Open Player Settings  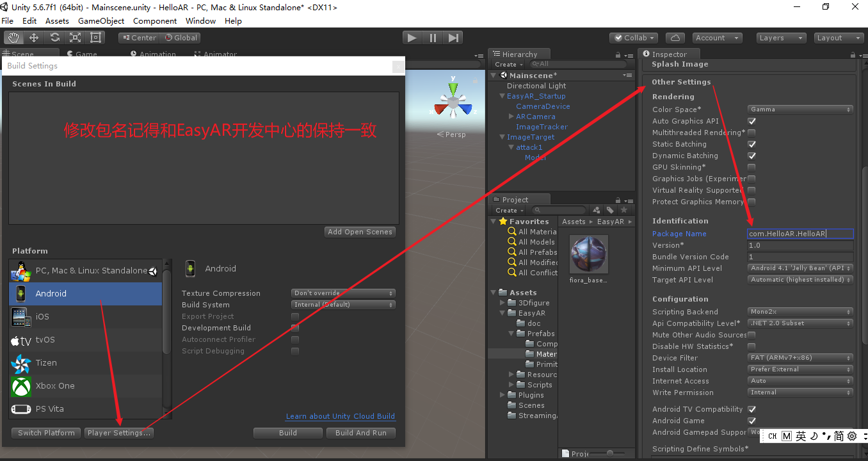(x=119, y=433)
